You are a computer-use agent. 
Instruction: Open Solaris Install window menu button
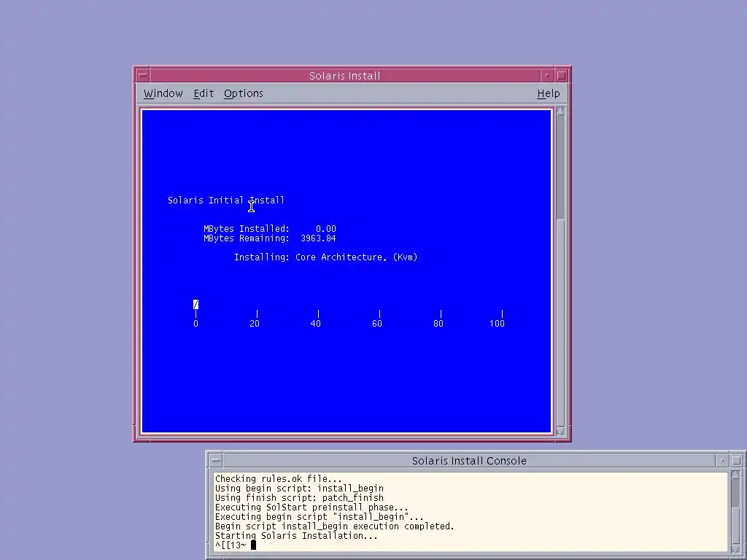coord(142,75)
